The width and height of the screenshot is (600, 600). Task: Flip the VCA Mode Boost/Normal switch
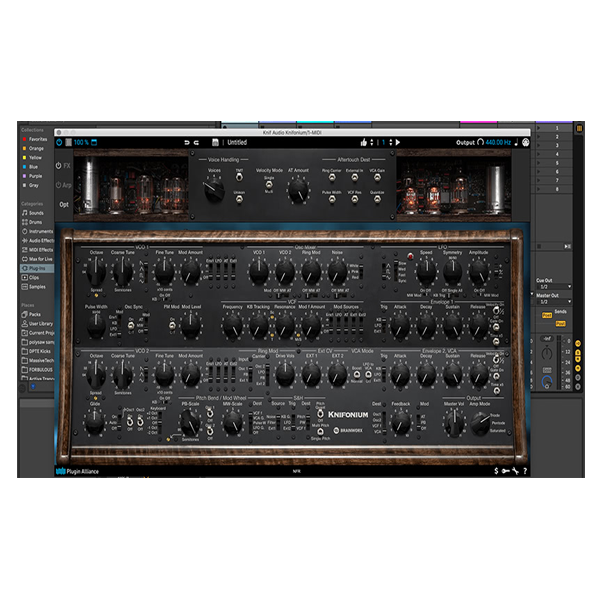point(357,374)
